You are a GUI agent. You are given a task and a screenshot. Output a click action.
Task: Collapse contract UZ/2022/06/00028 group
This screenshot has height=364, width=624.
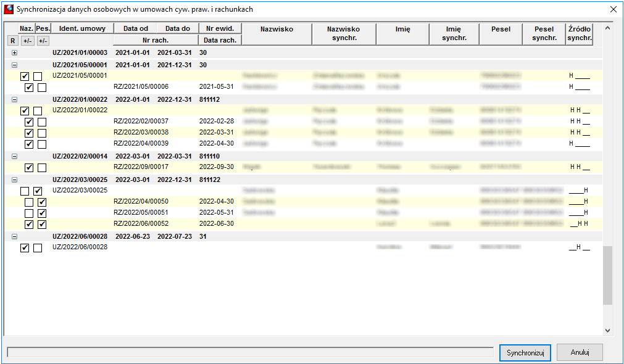click(15, 237)
